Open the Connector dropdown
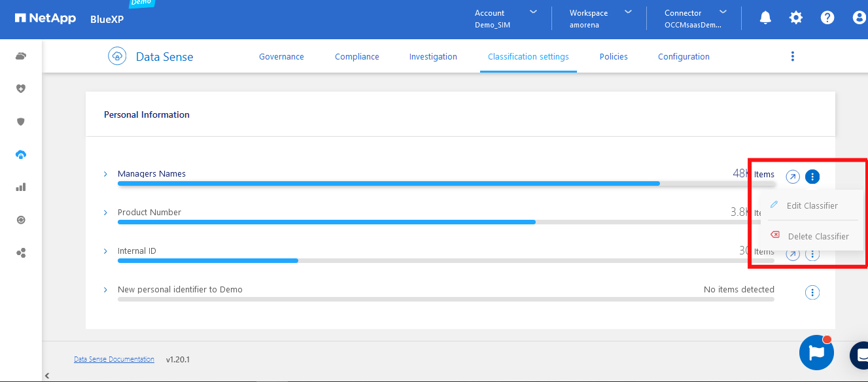Image resolution: width=868 pixels, height=382 pixels. click(695, 18)
